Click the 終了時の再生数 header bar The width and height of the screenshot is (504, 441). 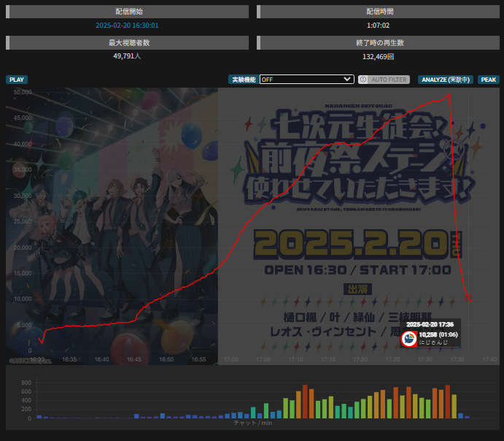pyautogui.click(x=378, y=43)
